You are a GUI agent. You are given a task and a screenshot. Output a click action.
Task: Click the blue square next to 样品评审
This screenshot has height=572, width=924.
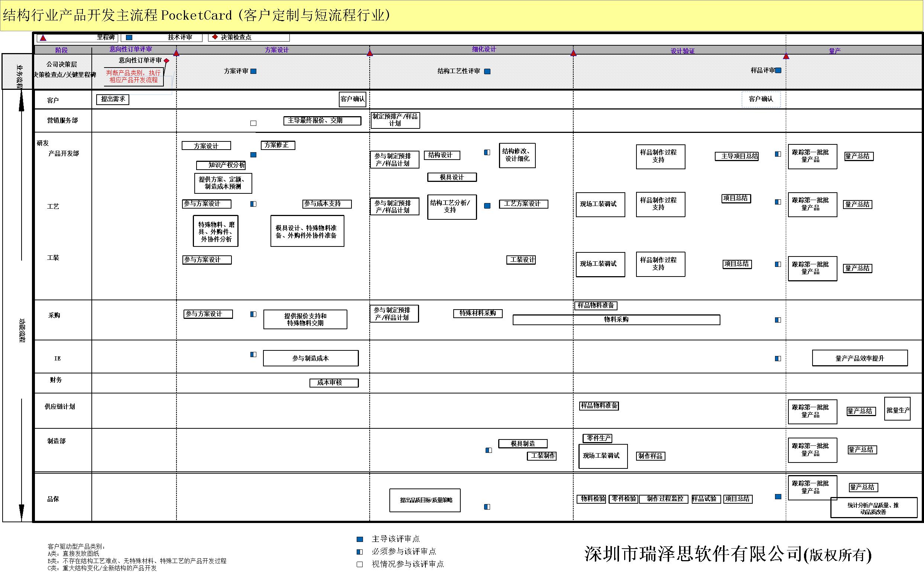click(778, 71)
